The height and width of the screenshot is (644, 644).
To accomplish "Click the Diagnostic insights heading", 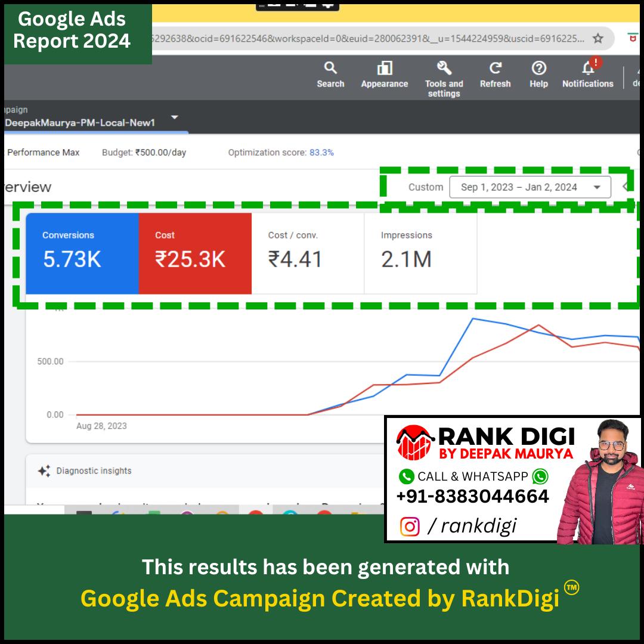I will coord(94,470).
